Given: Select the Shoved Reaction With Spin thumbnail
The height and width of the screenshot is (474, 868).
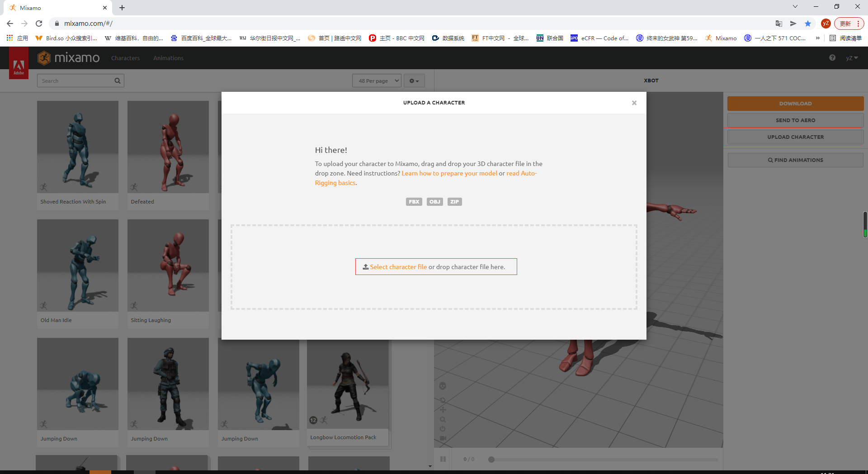Looking at the screenshot, I should pyautogui.click(x=78, y=147).
